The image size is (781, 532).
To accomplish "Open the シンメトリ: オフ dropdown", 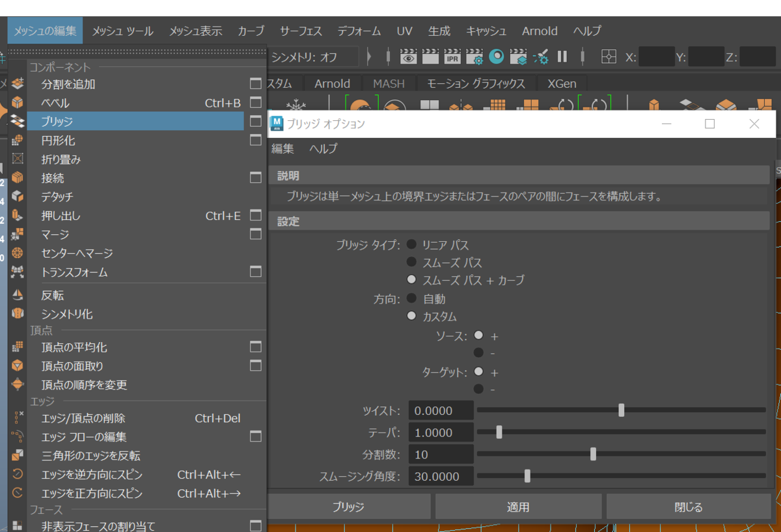I will (x=314, y=57).
